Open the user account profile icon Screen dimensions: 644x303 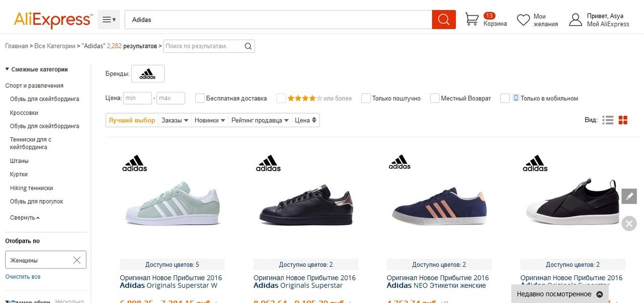pyautogui.click(x=576, y=20)
